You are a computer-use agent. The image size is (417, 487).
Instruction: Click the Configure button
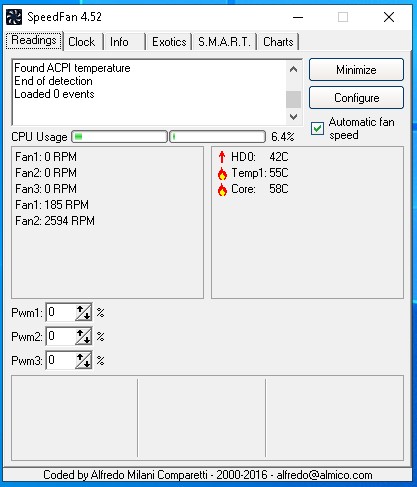[x=356, y=98]
